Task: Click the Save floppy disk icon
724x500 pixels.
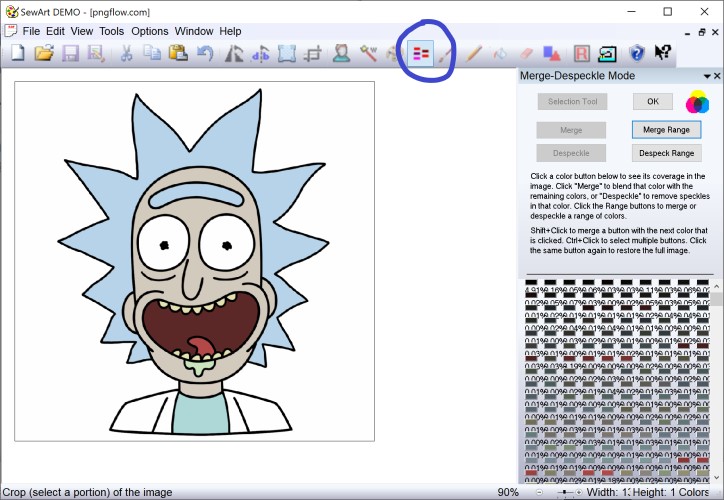Action: (71, 53)
